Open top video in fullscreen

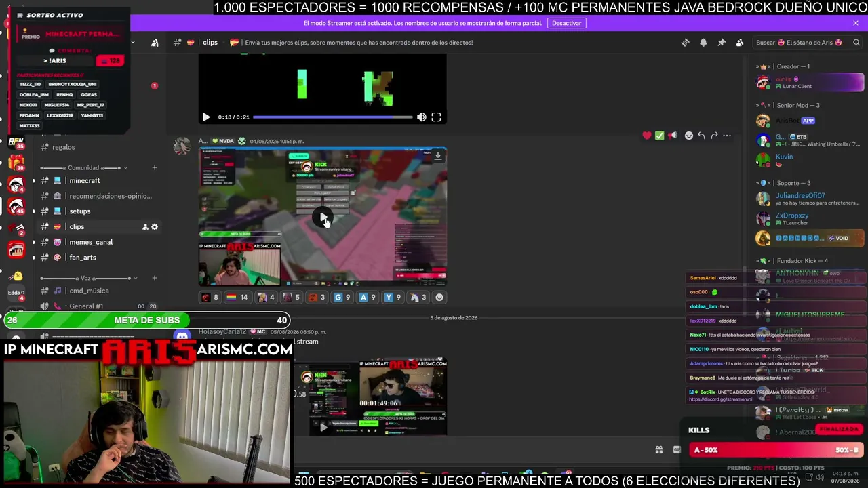pyautogui.click(x=436, y=117)
